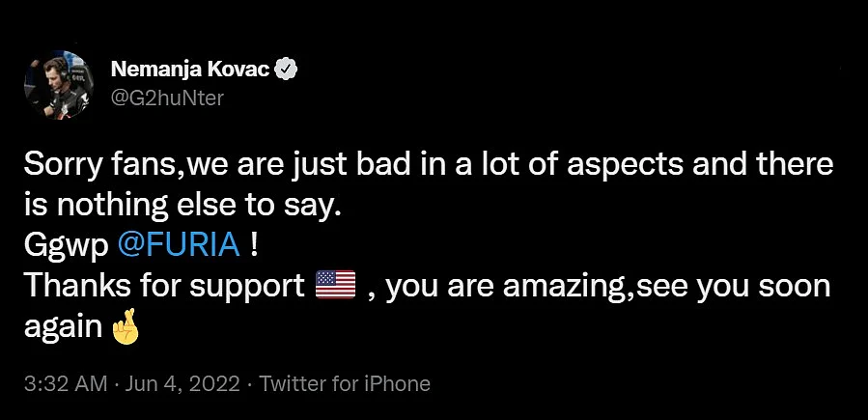Open the @G2huNter handle
Screen dimensions: 868x420
click(167, 98)
